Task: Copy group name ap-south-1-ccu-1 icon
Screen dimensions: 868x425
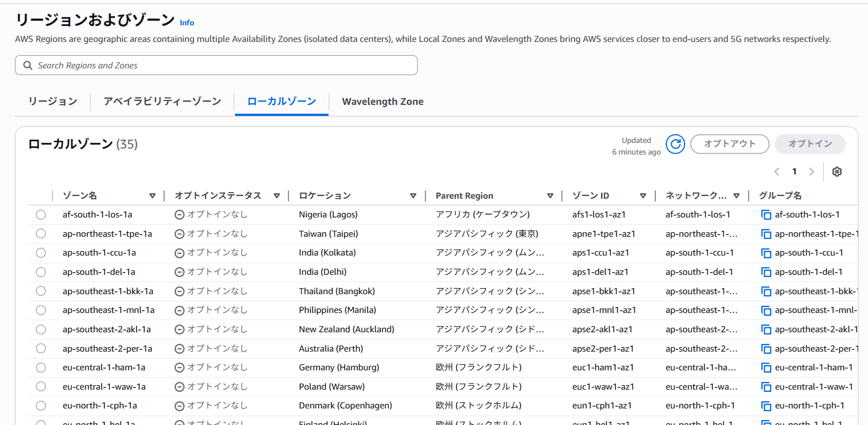Action: [766, 253]
